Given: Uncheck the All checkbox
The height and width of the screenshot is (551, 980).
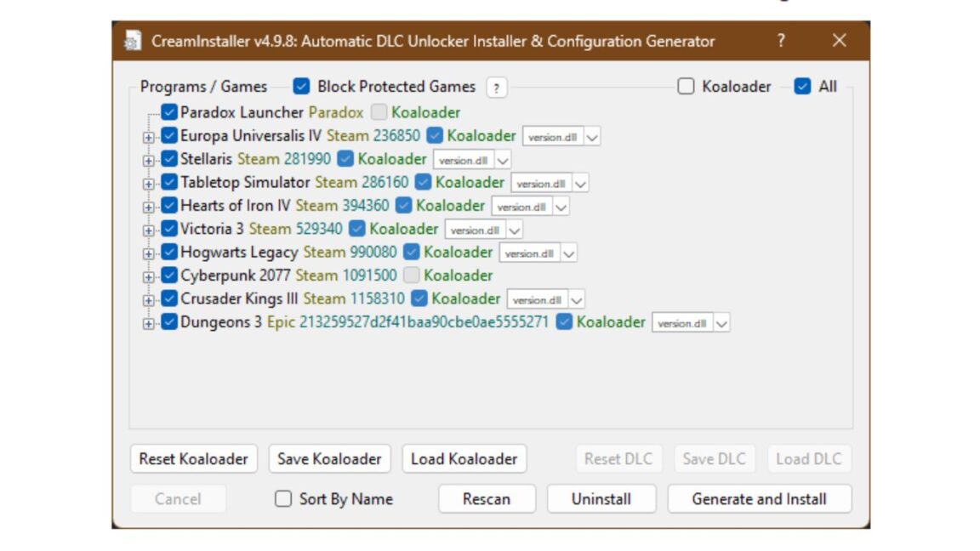Looking at the screenshot, I should pyautogui.click(x=801, y=86).
